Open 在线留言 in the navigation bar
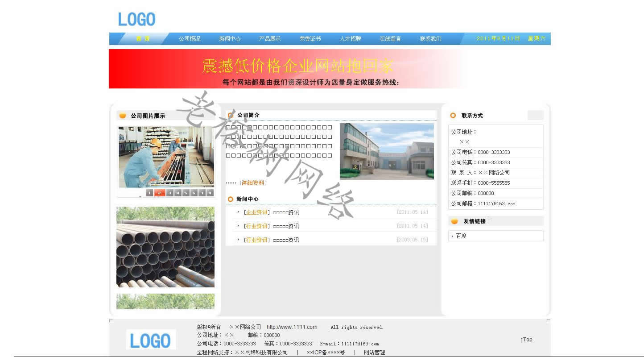Viewport: 644px width, 357px height. [390, 39]
